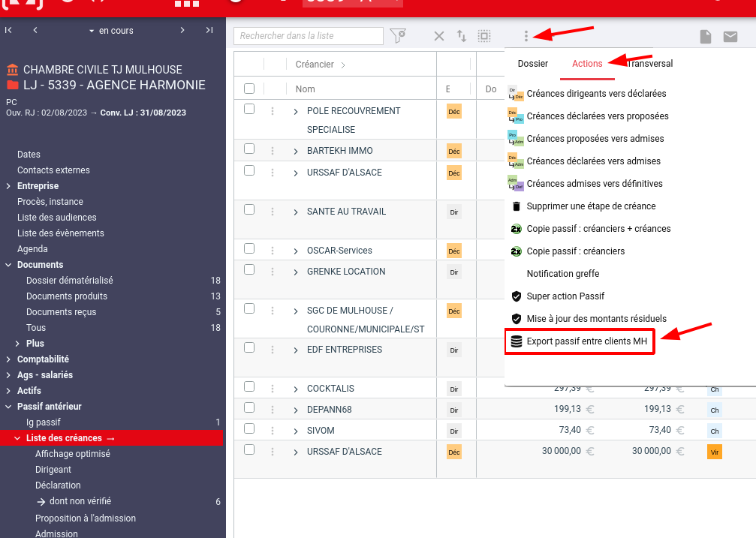
Task: Focus the 'Rechercher dans la liste' field
Action: (309, 36)
